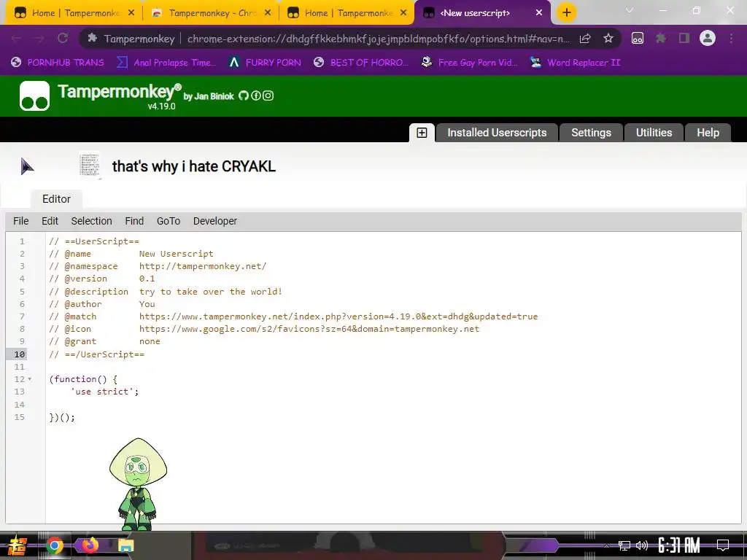Open a new browser tab

point(566,12)
